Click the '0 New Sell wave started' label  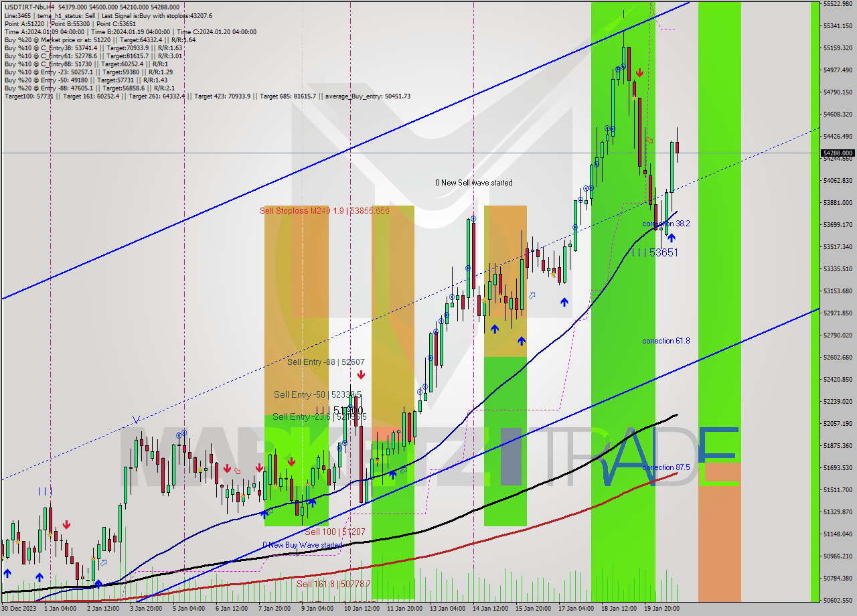point(473,183)
